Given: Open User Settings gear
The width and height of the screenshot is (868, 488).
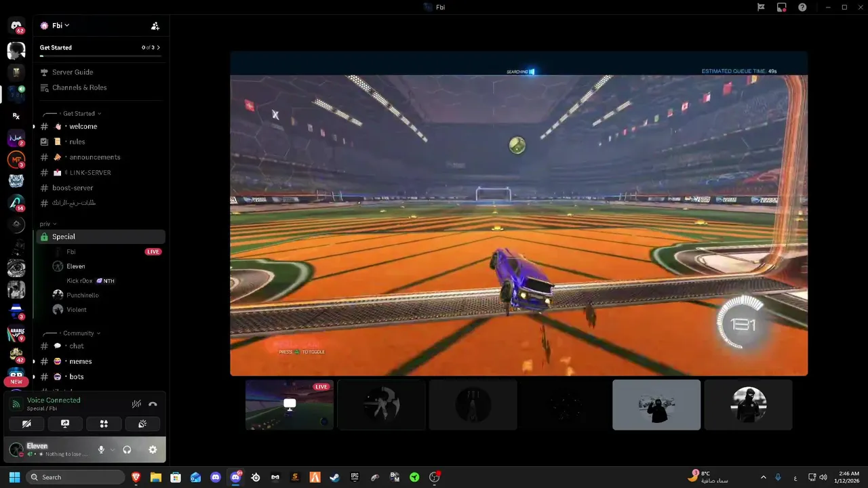Looking at the screenshot, I should pyautogui.click(x=153, y=449).
